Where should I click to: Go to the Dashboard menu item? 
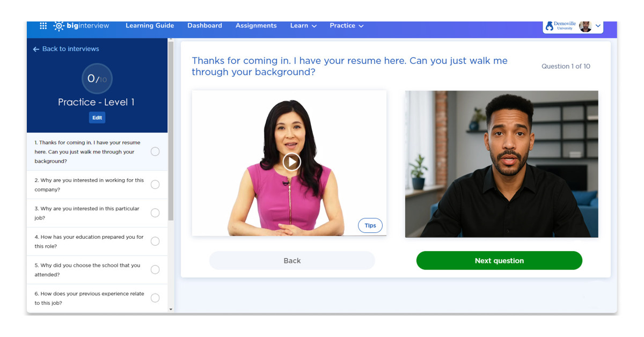(204, 25)
